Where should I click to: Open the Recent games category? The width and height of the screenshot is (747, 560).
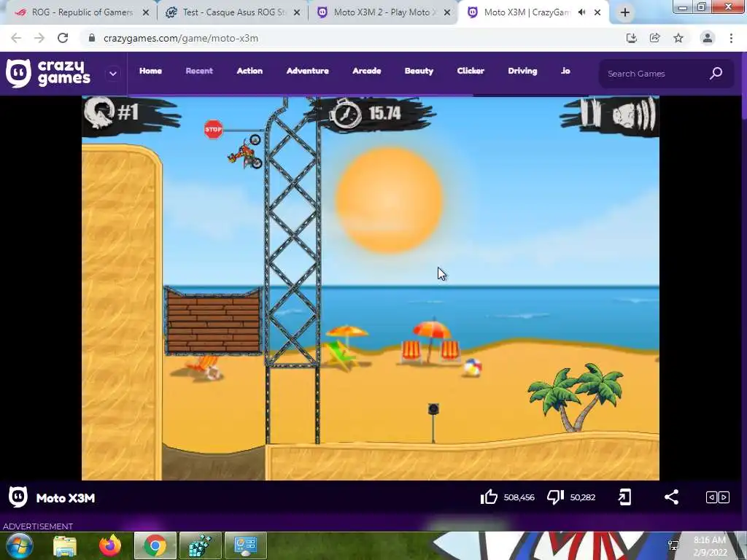tap(199, 71)
